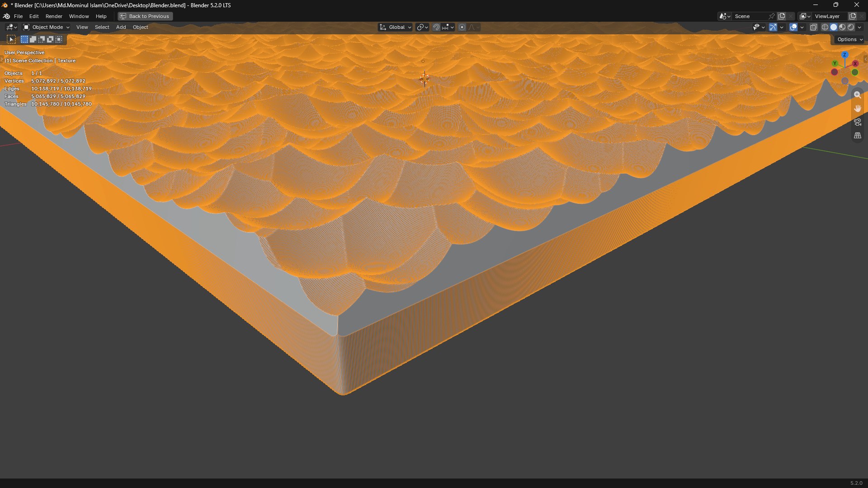Toggle show overlays button

point(793,27)
